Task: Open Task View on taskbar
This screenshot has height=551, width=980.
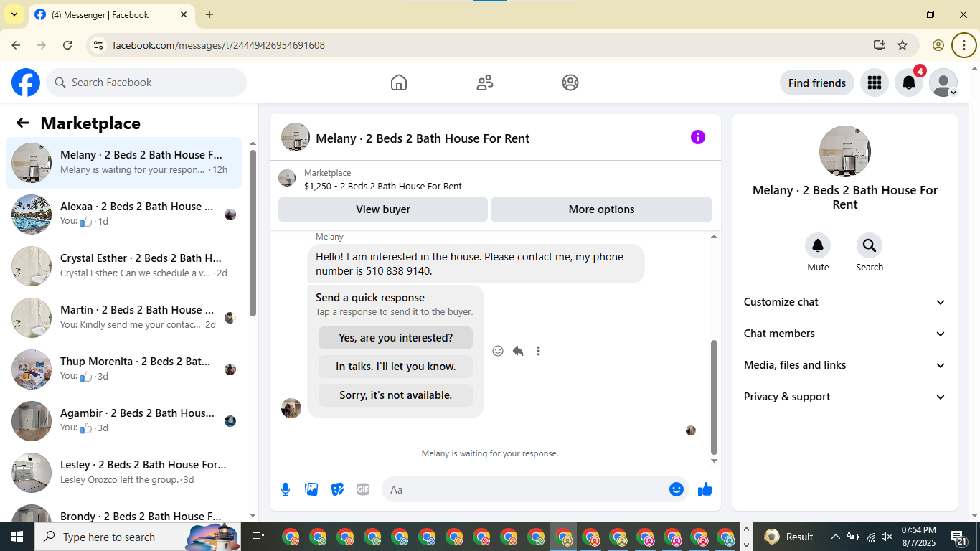Action: click(x=258, y=537)
